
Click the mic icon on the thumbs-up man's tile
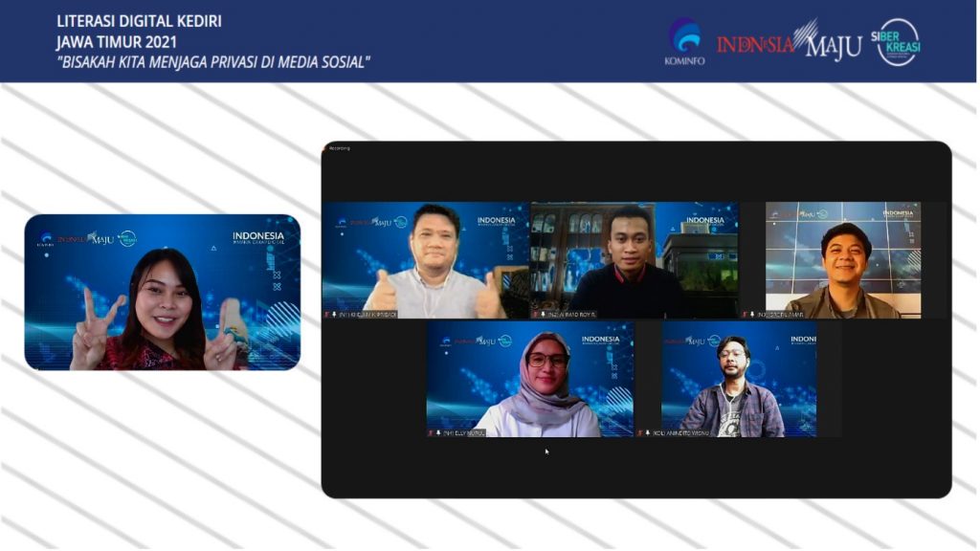point(334,314)
